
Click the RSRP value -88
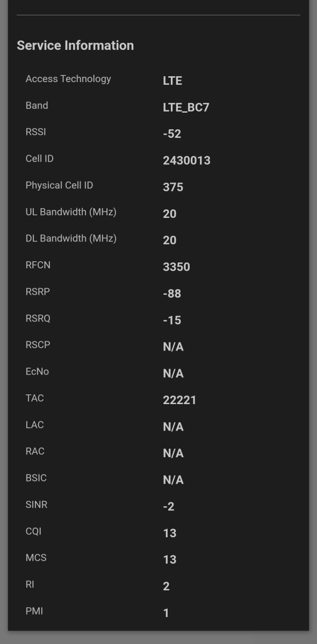click(172, 294)
